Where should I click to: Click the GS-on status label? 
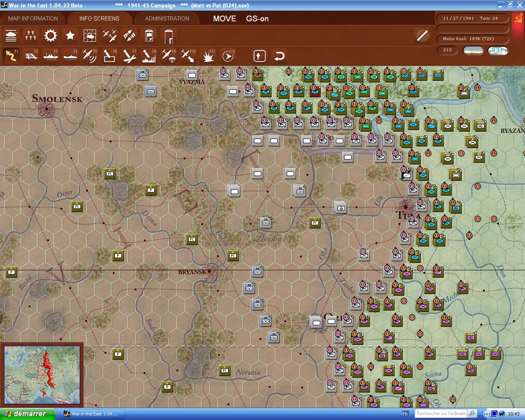pyautogui.click(x=257, y=18)
